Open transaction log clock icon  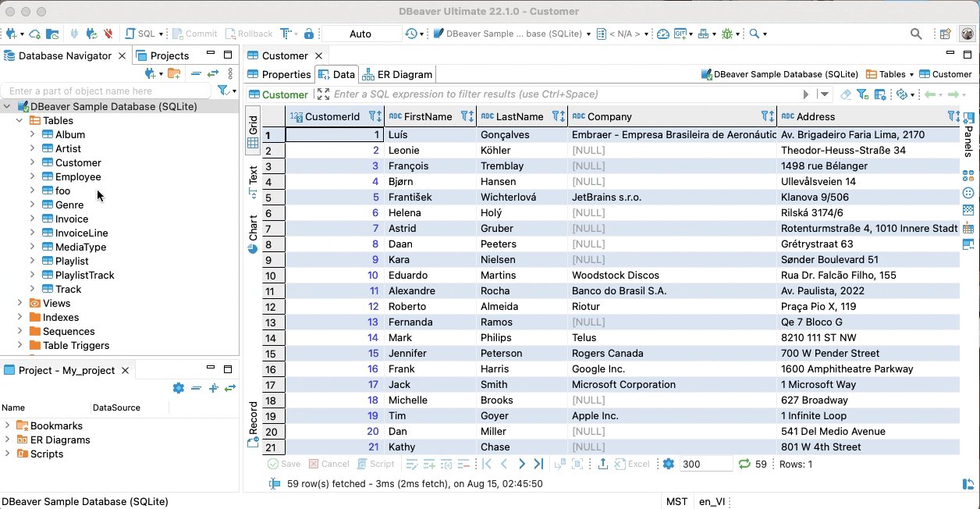(411, 34)
